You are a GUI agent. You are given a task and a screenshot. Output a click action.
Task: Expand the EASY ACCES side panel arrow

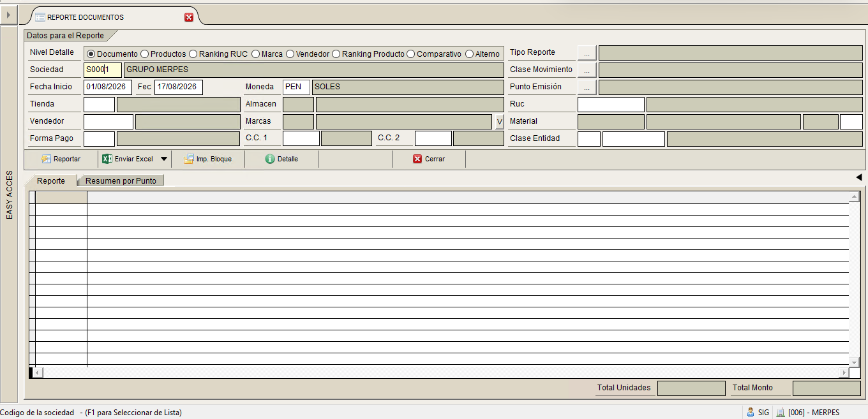pyautogui.click(x=8, y=14)
